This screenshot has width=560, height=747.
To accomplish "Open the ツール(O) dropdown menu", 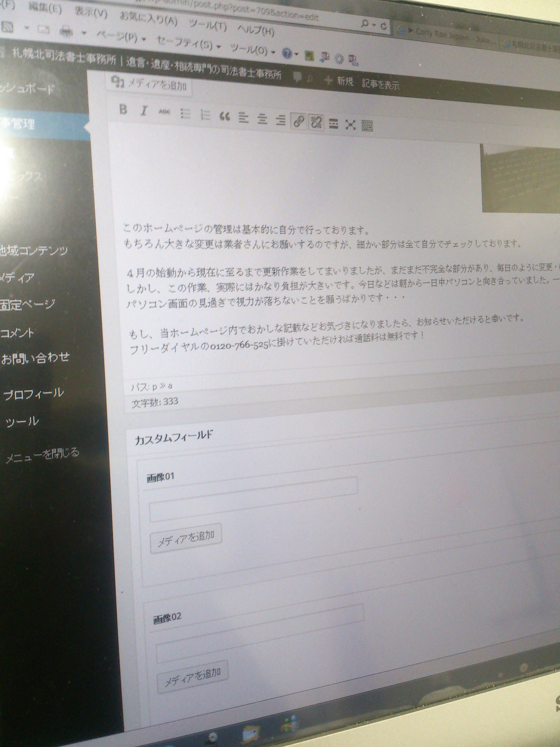I will click(253, 50).
